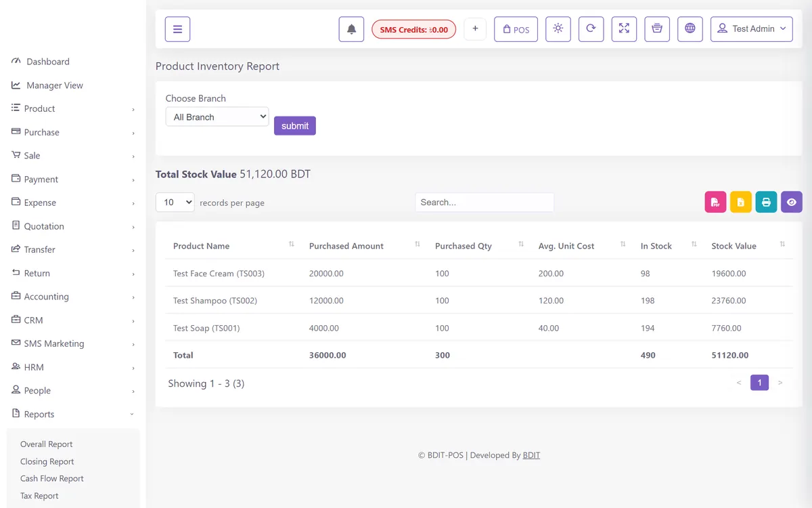Click the Test Shampoo (TS002) row name
This screenshot has height=508, width=812.
(x=215, y=301)
